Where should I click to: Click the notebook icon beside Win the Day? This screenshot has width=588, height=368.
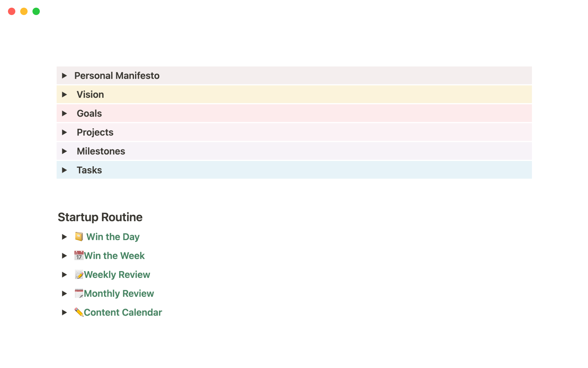79,236
